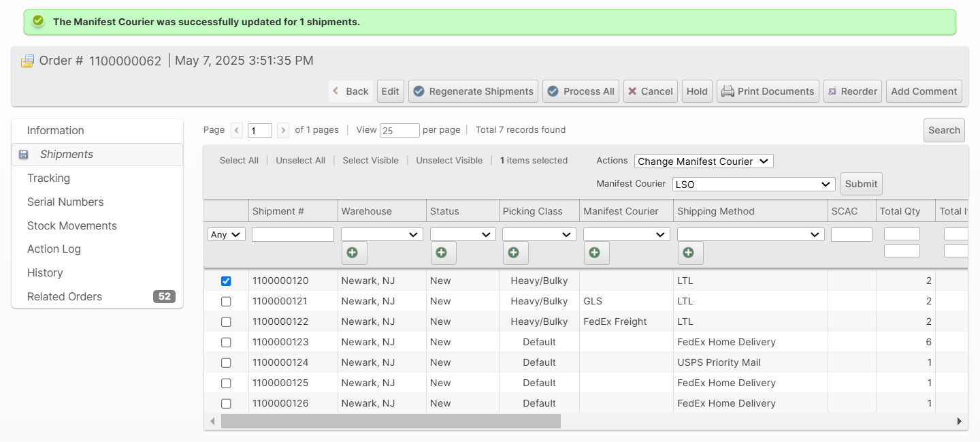Expand the Manifest Courier LSO dropdown
Screen dimensions: 980x442
coord(753,184)
